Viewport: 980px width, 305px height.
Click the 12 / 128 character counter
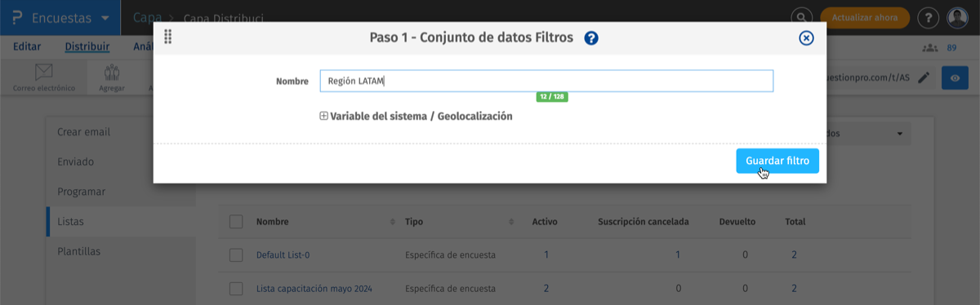pos(552,97)
